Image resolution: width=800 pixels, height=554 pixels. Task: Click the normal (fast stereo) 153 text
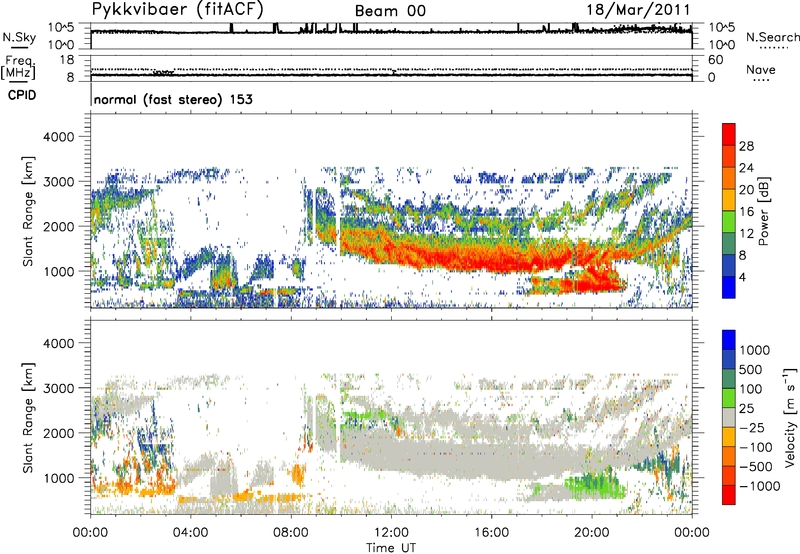click(x=173, y=99)
